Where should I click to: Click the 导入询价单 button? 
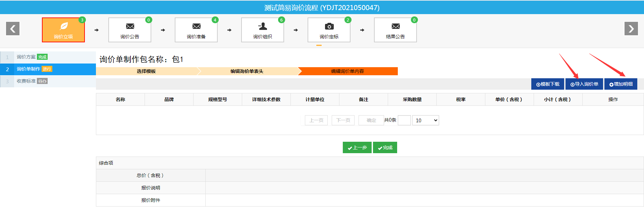(x=584, y=84)
